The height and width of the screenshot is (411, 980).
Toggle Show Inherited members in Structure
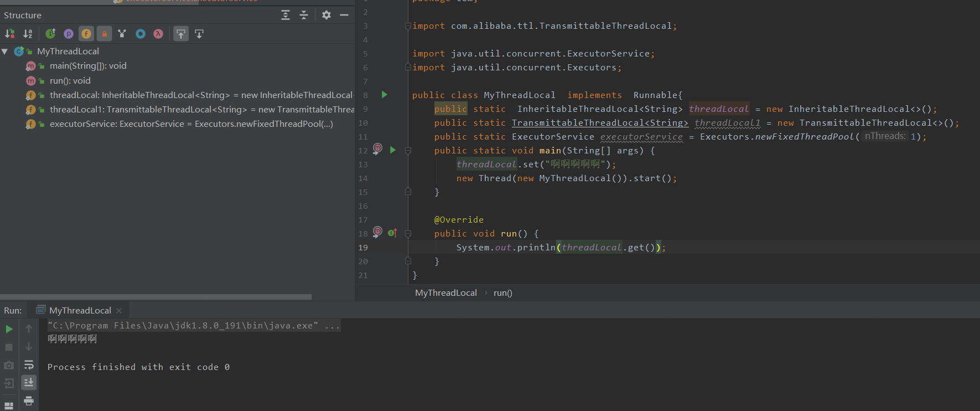tap(50, 34)
